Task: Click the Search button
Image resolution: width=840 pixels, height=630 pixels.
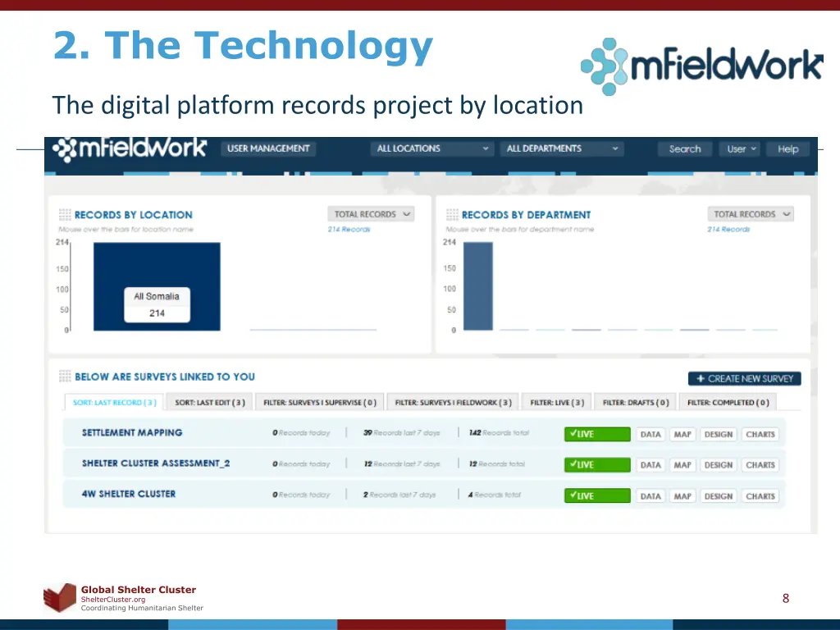Action: [x=685, y=149]
